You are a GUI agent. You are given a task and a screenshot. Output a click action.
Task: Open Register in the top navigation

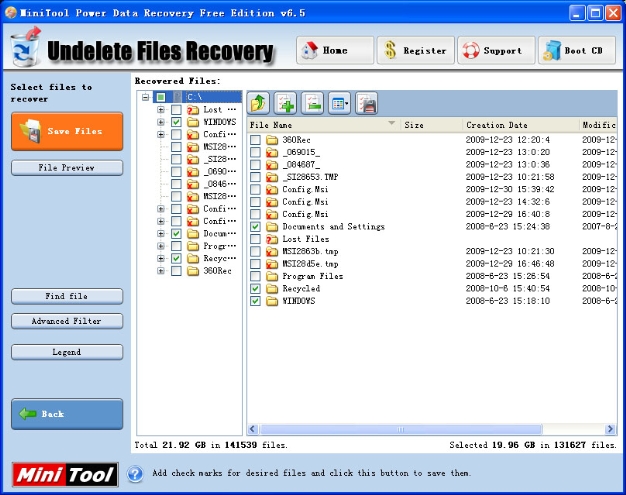416,50
